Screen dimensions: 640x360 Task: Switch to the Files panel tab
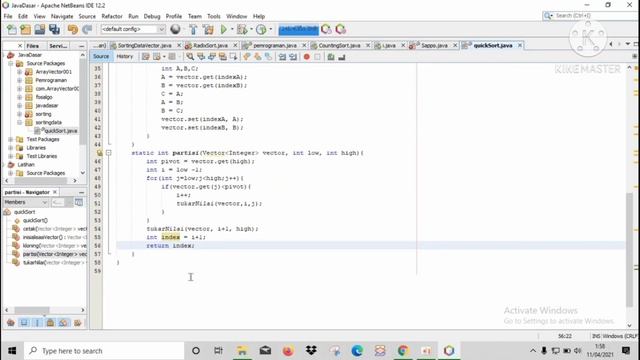point(33,46)
